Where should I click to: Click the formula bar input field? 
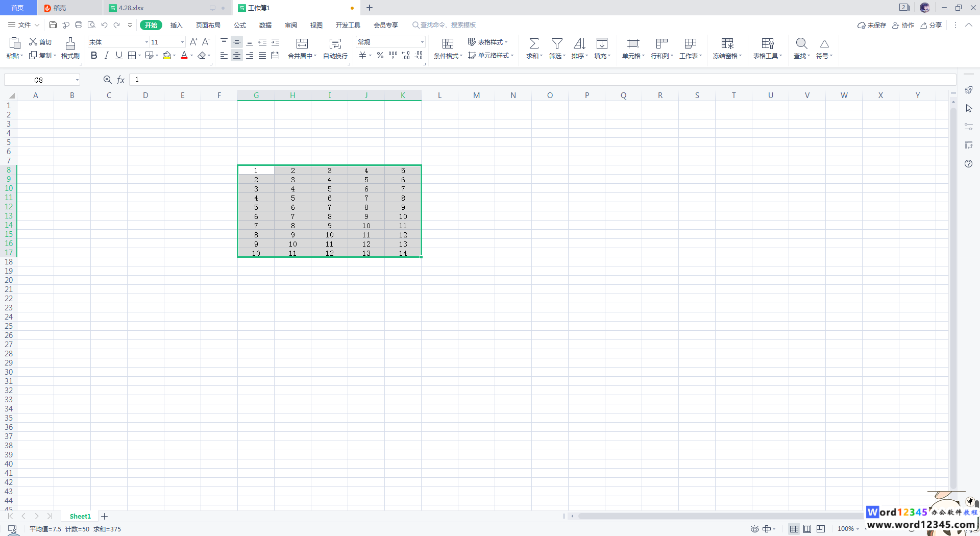pyautogui.click(x=543, y=80)
